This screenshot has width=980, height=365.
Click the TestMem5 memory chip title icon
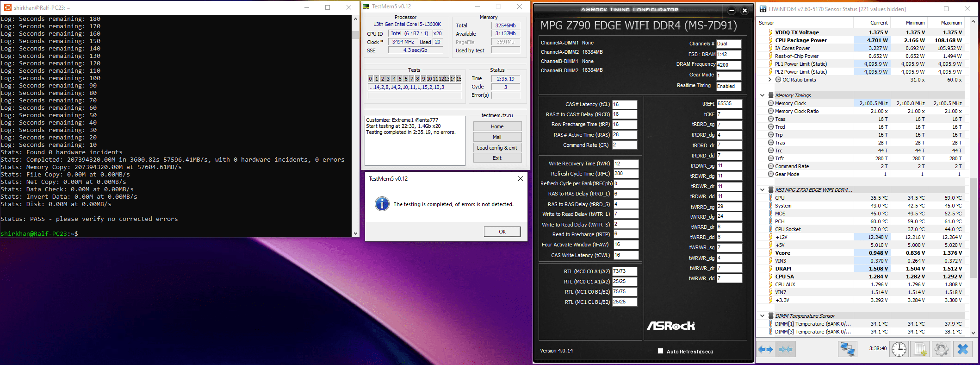click(x=366, y=6)
